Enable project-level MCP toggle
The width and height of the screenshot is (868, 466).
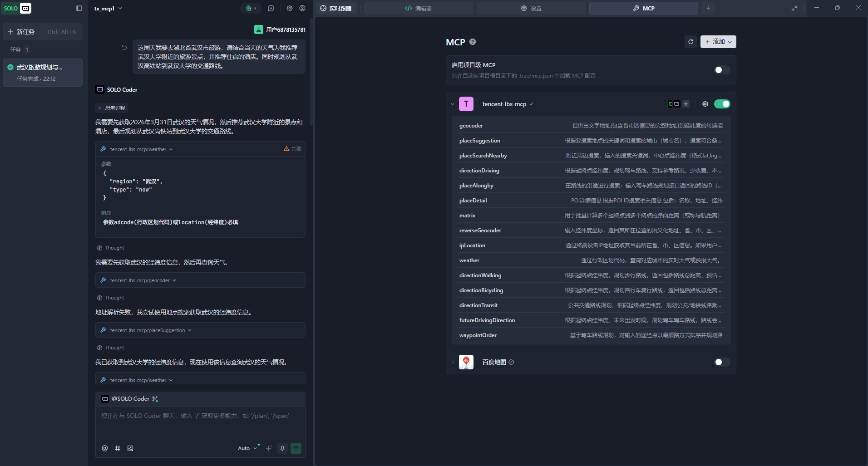point(722,70)
